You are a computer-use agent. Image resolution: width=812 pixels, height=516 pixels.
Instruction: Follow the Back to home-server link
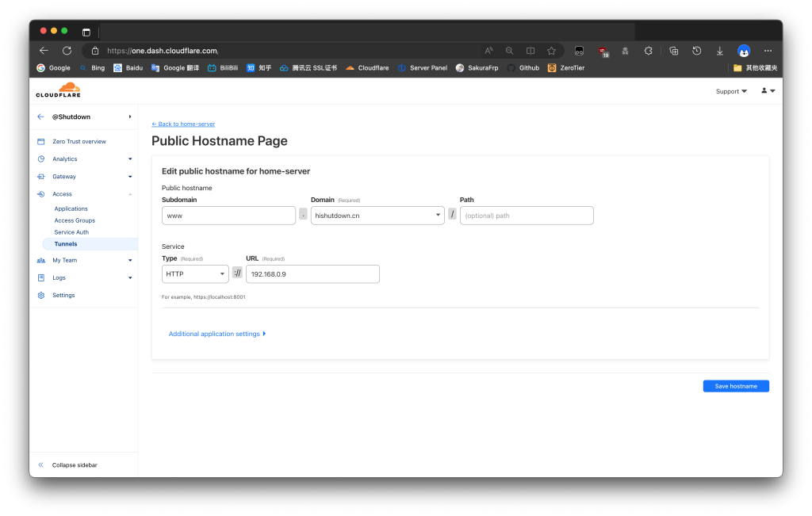tap(183, 124)
